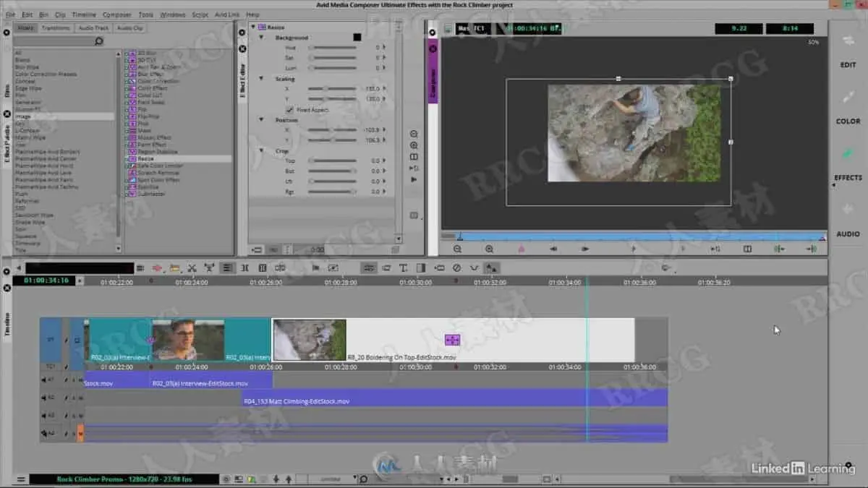
Task: Toggle the A4 audio track selector
Action: [x=51, y=433]
